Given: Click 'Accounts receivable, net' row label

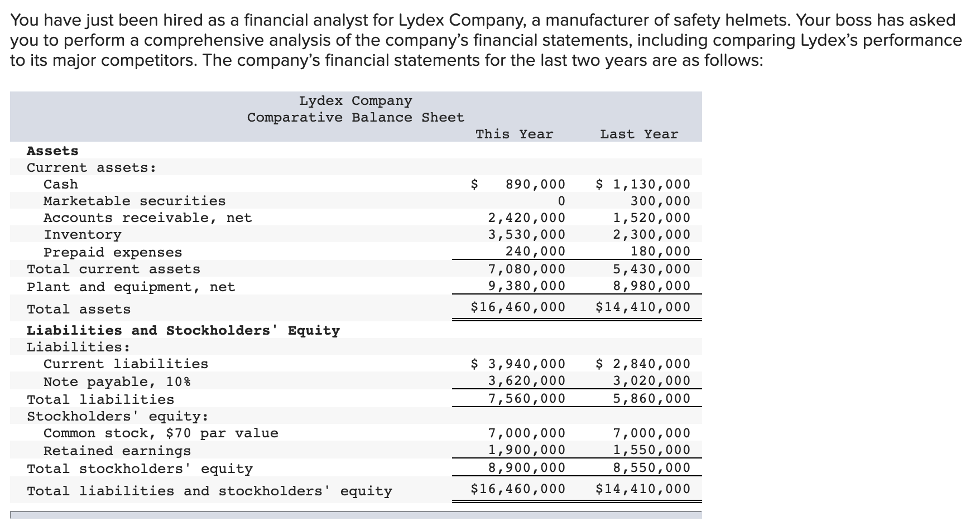Looking at the screenshot, I should click(x=147, y=218).
